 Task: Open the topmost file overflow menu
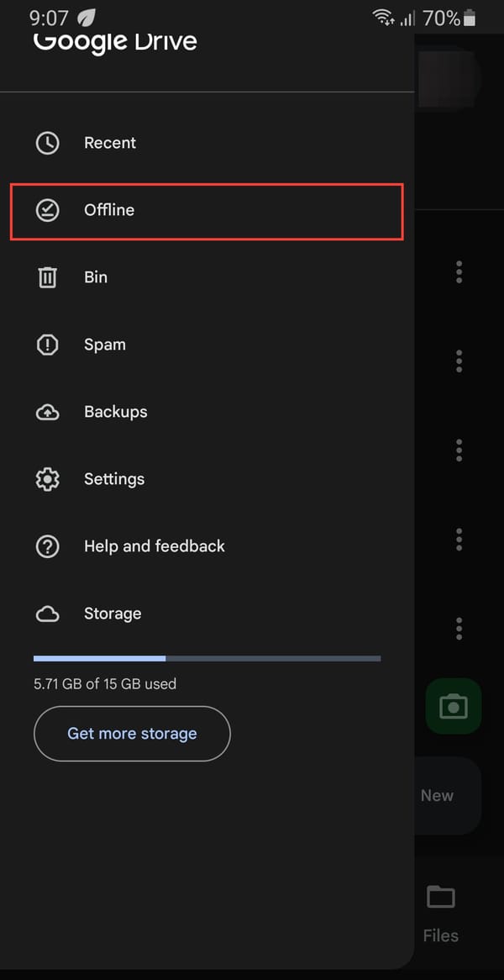[x=459, y=271]
